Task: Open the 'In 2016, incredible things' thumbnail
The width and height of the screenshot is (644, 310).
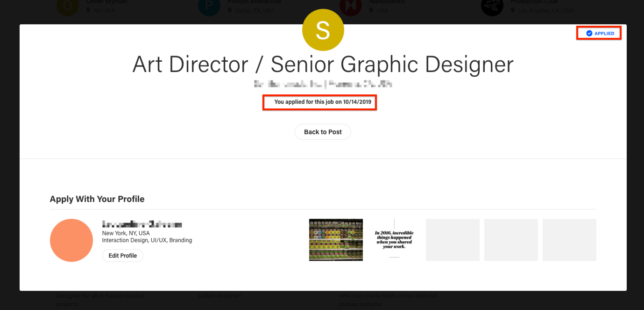Action: 394,240
